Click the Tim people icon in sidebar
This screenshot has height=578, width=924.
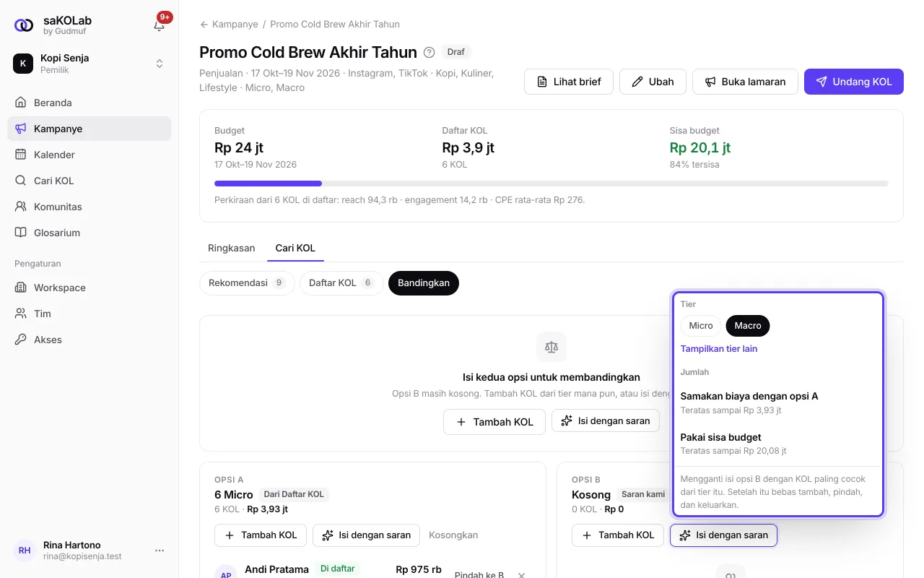pos(20,314)
